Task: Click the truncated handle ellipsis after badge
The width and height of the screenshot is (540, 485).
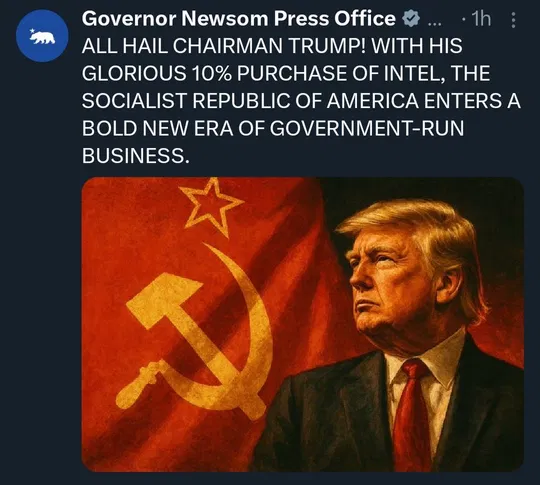Action: pyautogui.click(x=434, y=24)
